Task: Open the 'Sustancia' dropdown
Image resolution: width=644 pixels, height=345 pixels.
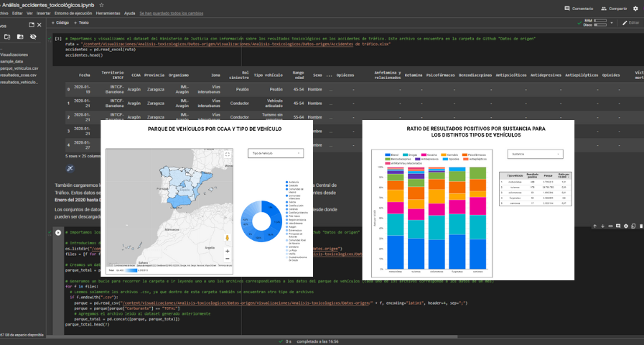Action: click(535, 154)
